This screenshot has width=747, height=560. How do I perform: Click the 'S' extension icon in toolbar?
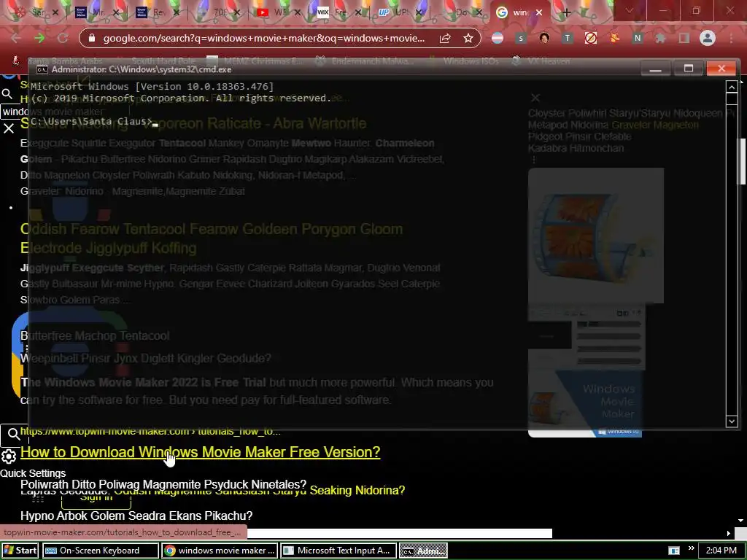click(x=521, y=39)
